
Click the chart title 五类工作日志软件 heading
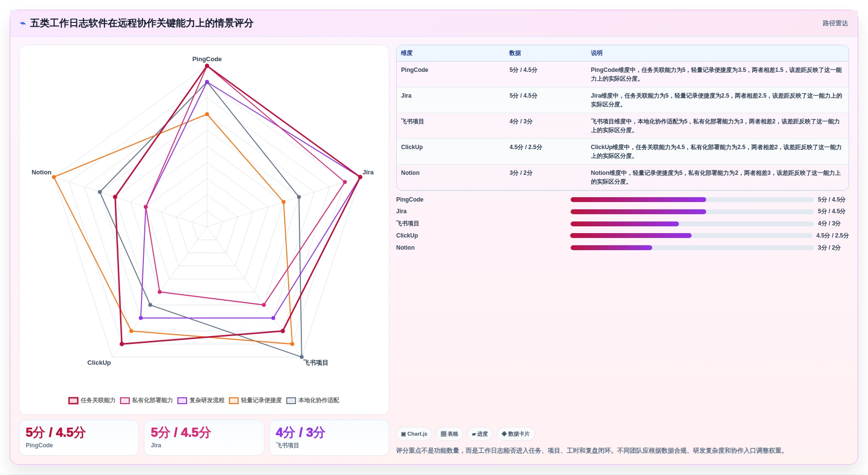click(141, 23)
